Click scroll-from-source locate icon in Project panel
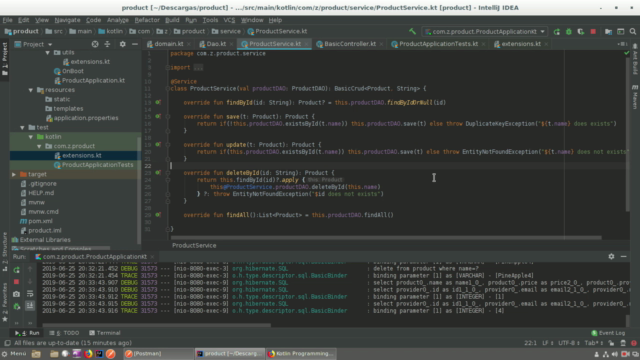 pos(95,44)
